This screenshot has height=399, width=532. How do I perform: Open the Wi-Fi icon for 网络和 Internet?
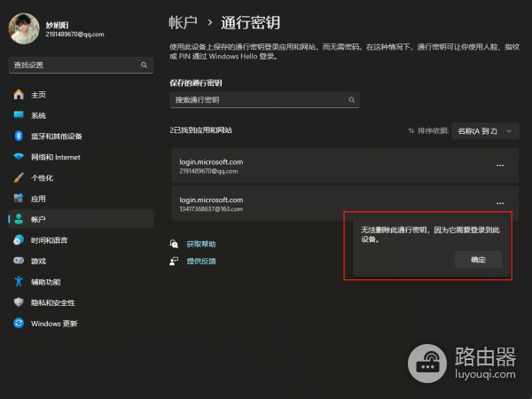coord(19,157)
